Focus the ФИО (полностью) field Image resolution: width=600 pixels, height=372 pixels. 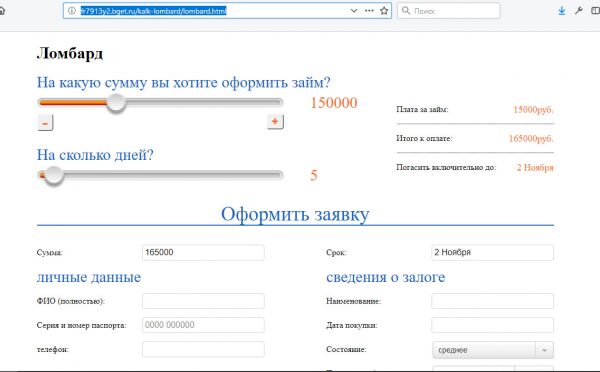click(x=203, y=301)
